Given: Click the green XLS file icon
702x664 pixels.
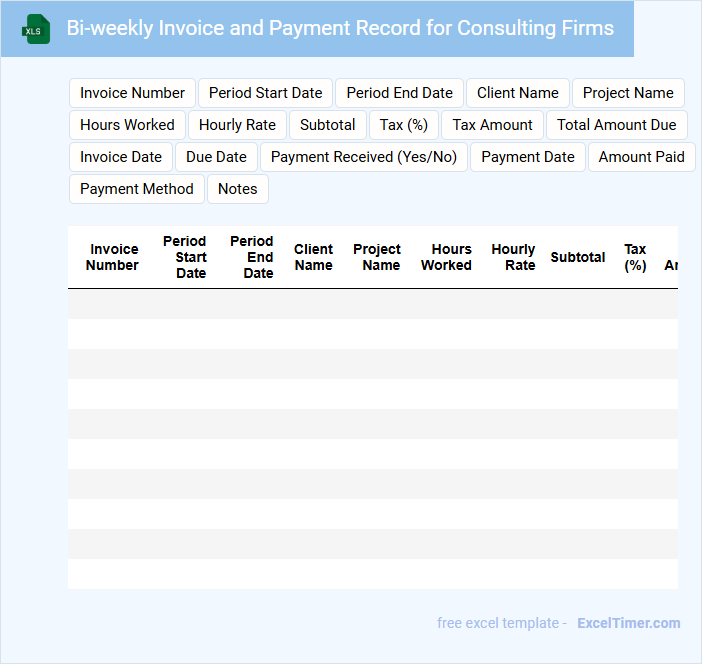Looking at the screenshot, I should 36,29.
